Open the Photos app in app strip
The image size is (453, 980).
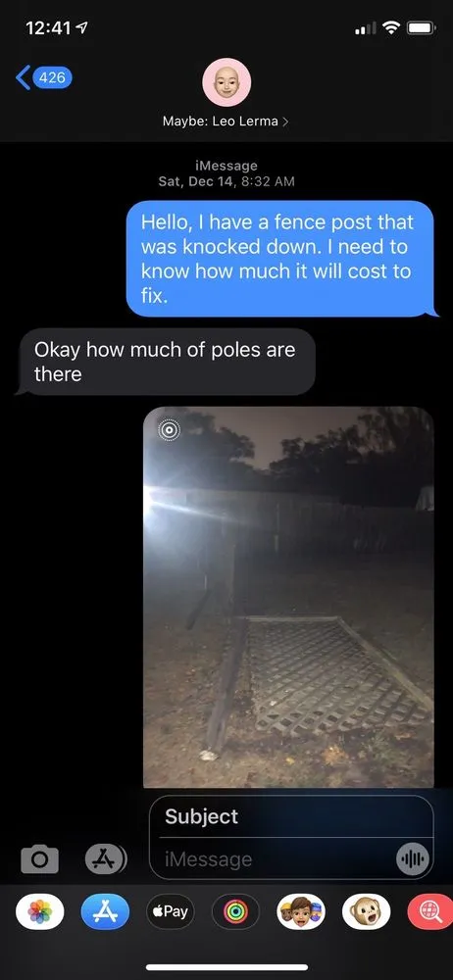point(39,911)
